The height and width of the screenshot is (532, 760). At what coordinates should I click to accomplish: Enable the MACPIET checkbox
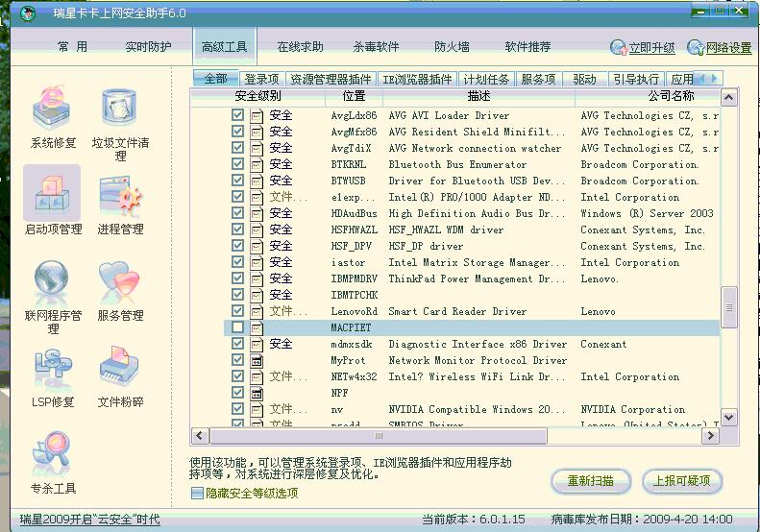coord(237,327)
